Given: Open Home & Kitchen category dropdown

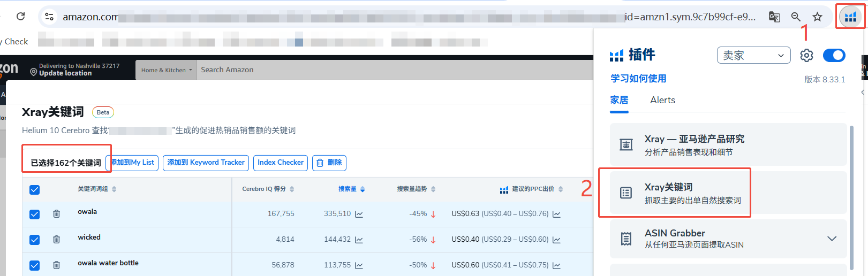Looking at the screenshot, I should (x=166, y=70).
